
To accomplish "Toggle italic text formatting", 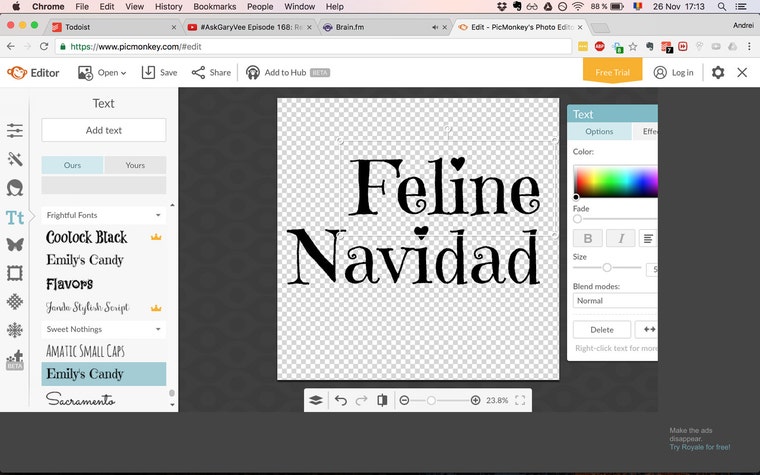I will pos(621,238).
